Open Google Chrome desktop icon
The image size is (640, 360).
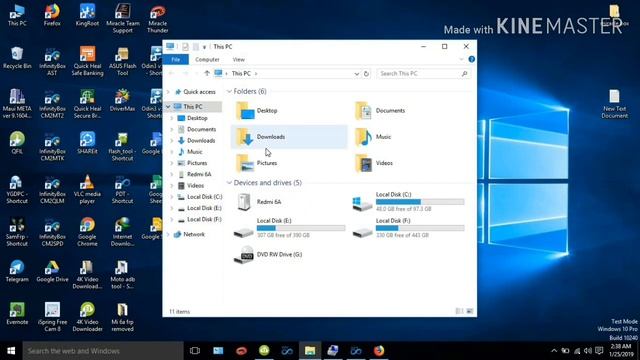(x=87, y=232)
